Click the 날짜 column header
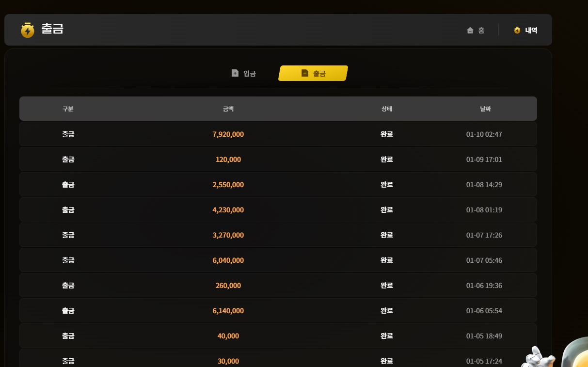 point(485,109)
